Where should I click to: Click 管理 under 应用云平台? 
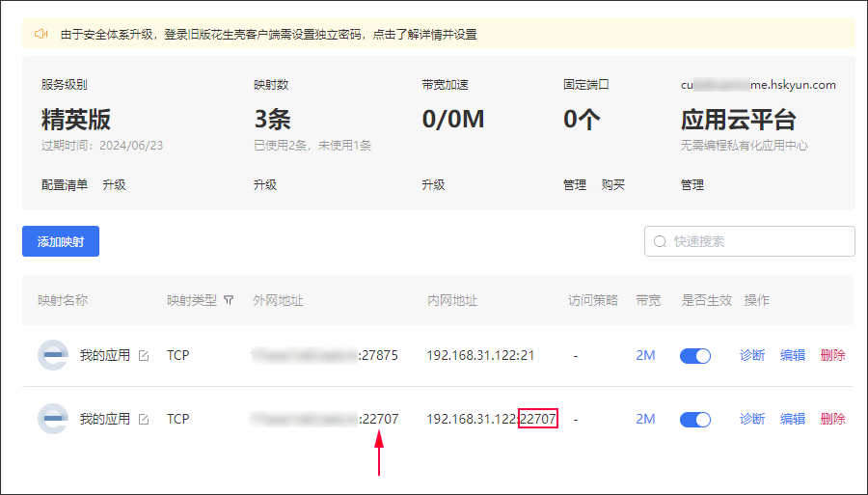pos(692,185)
